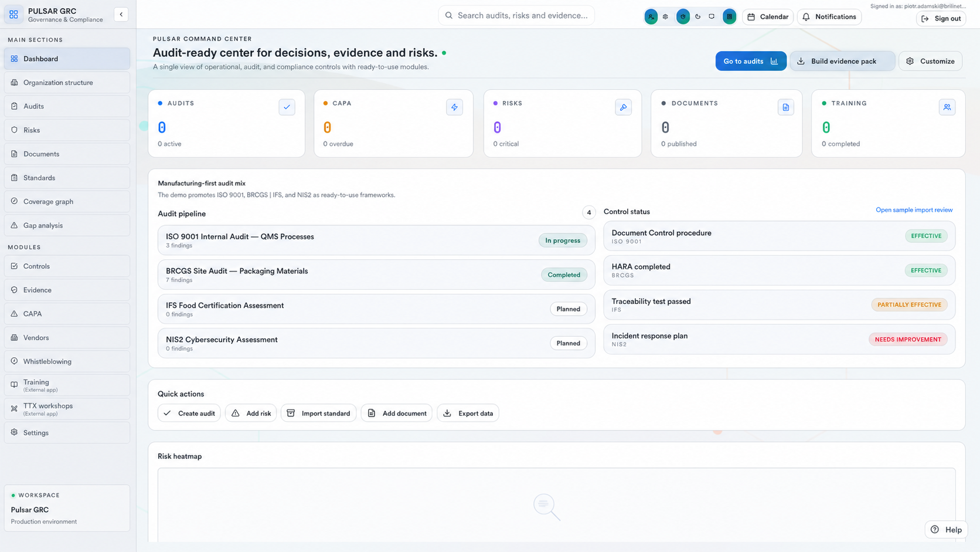
Task: Click the Pulsar GRC logo icon
Action: coord(13,14)
